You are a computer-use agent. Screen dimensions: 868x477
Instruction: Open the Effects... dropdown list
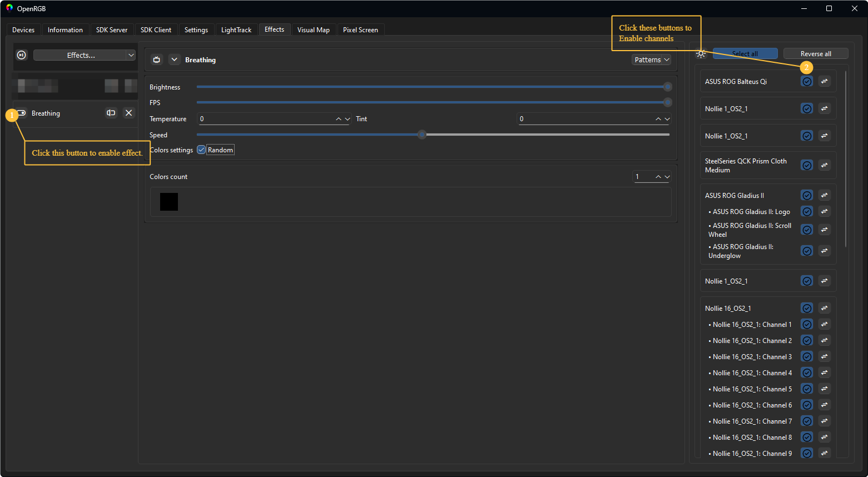click(85, 55)
